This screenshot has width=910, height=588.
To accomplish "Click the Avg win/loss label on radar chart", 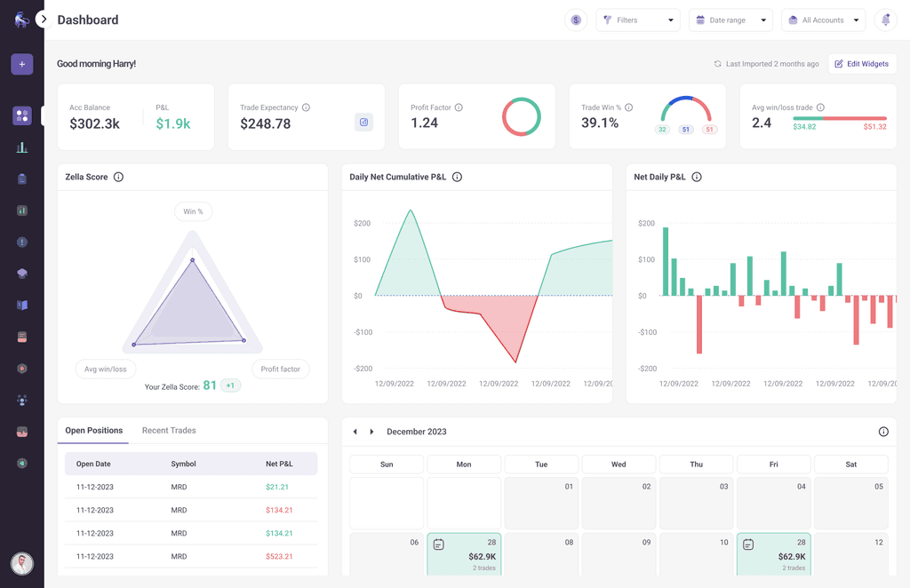I will pos(106,369).
